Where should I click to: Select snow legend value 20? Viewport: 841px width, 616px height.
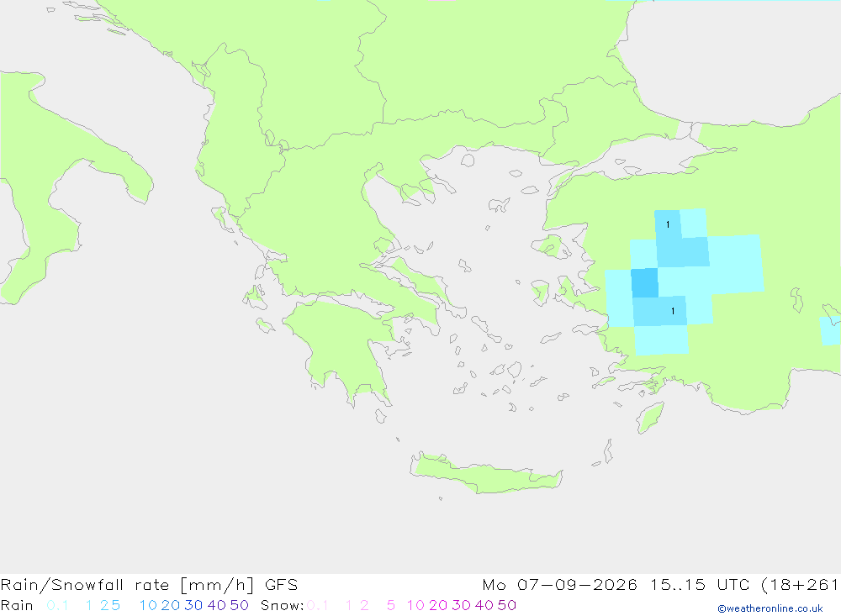coord(437,605)
